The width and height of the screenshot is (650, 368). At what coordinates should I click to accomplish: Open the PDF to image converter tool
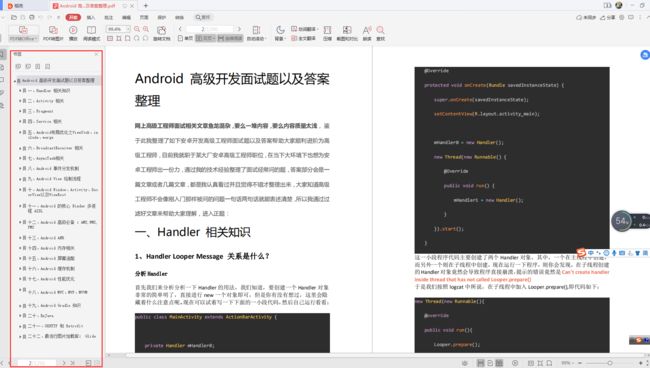click(53, 33)
